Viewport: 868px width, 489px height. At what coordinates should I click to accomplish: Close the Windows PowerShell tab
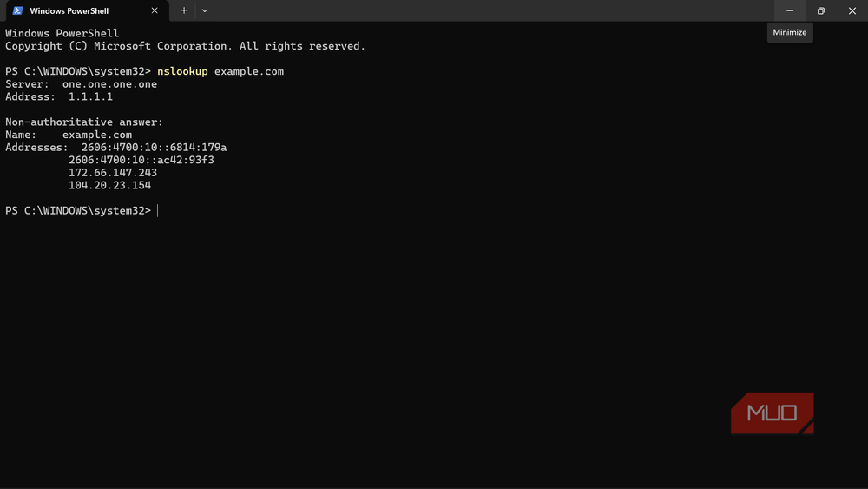pos(155,10)
